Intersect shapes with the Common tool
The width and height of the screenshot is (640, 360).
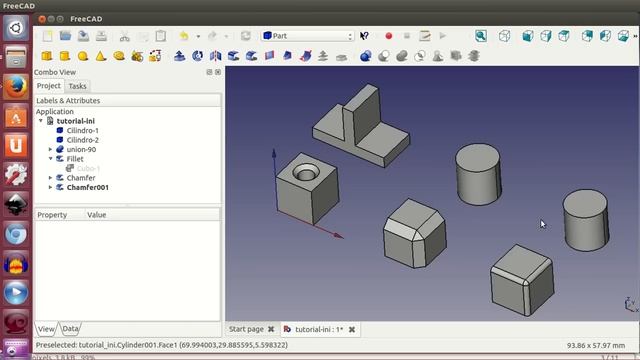[420, 56]
